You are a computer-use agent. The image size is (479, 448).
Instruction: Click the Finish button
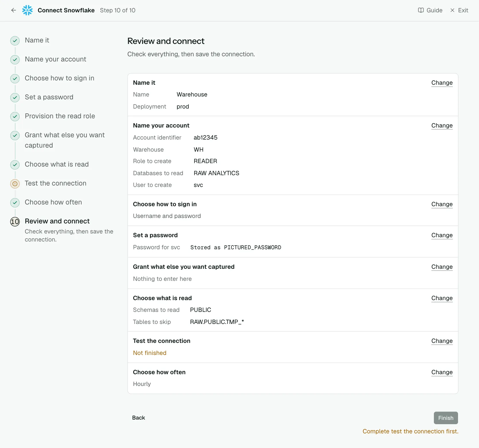click(446, 418)
